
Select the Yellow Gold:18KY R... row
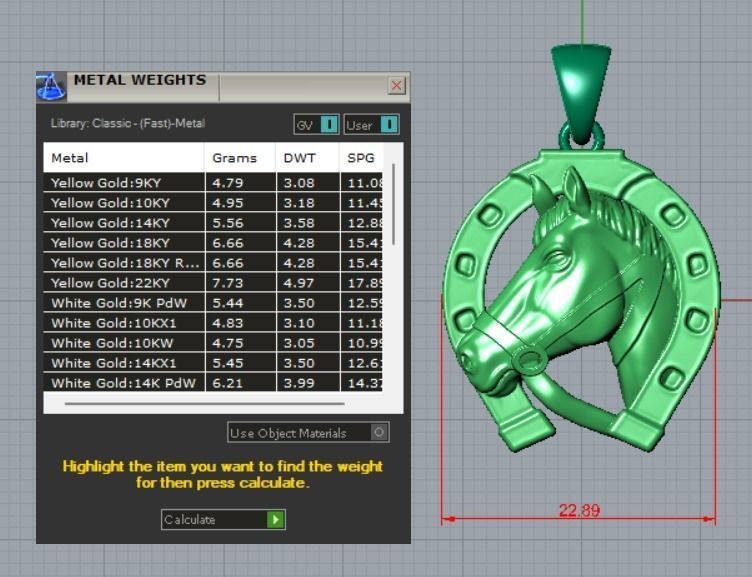tap(213, 263)
